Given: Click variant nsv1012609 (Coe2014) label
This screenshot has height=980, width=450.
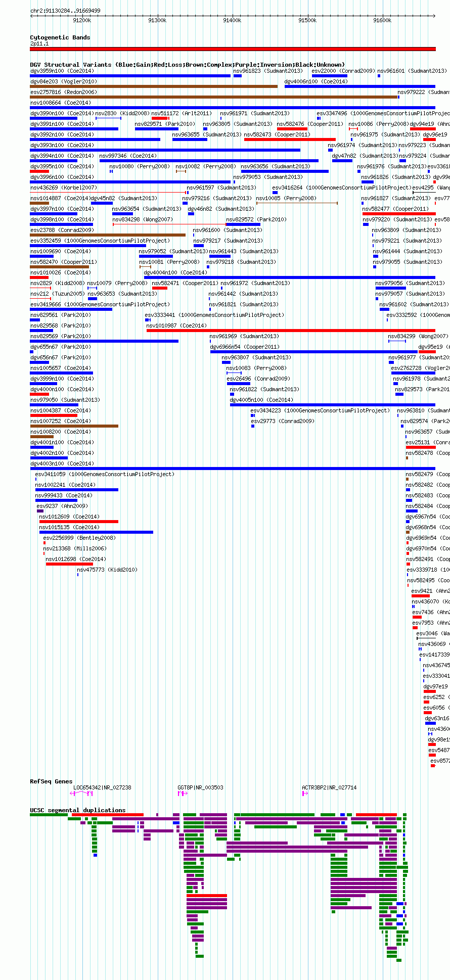Looking at the screenshot, I should (69, 517).
